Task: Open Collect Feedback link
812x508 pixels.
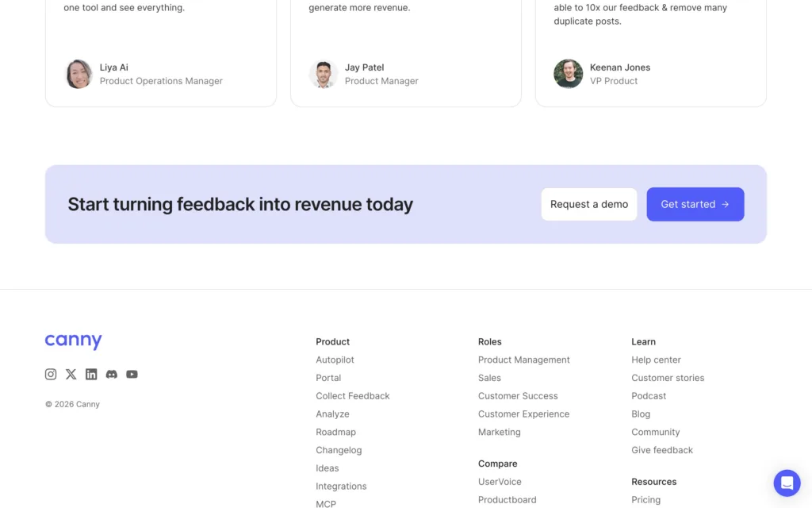Action: click(353, 396)
